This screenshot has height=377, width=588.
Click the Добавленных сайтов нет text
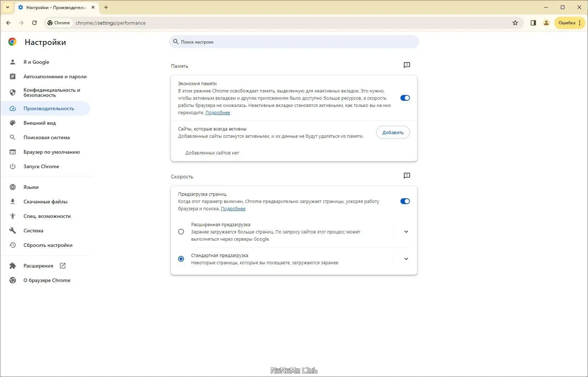pos(212,153)
